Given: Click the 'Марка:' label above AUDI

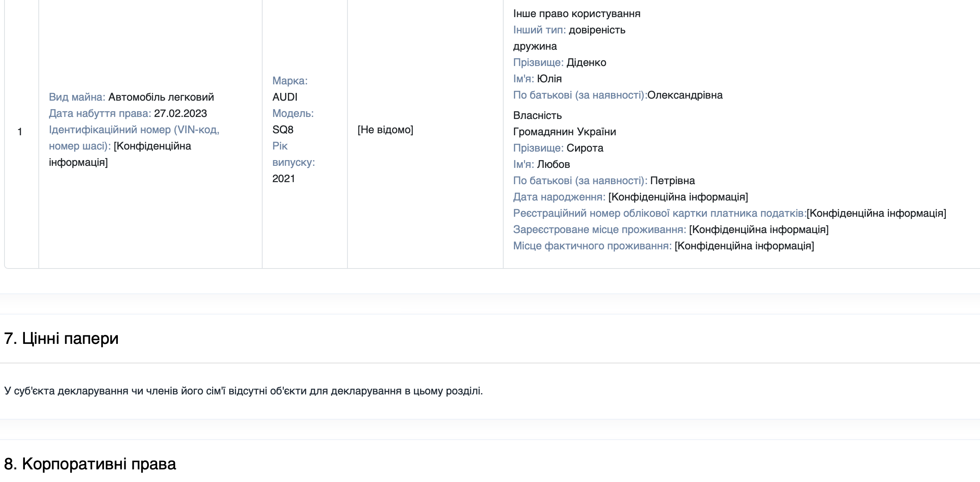Looking at the screenshot, I should tap(290, 81).
